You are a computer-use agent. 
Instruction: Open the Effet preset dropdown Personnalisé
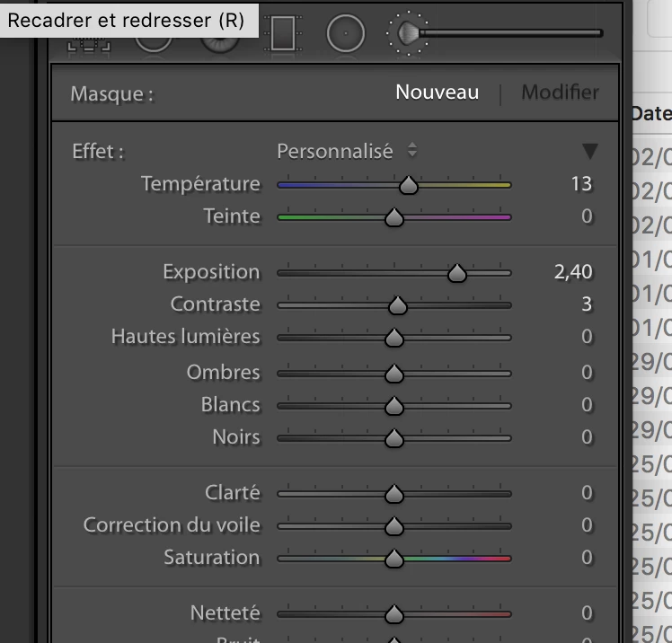(x=347, y=151)
